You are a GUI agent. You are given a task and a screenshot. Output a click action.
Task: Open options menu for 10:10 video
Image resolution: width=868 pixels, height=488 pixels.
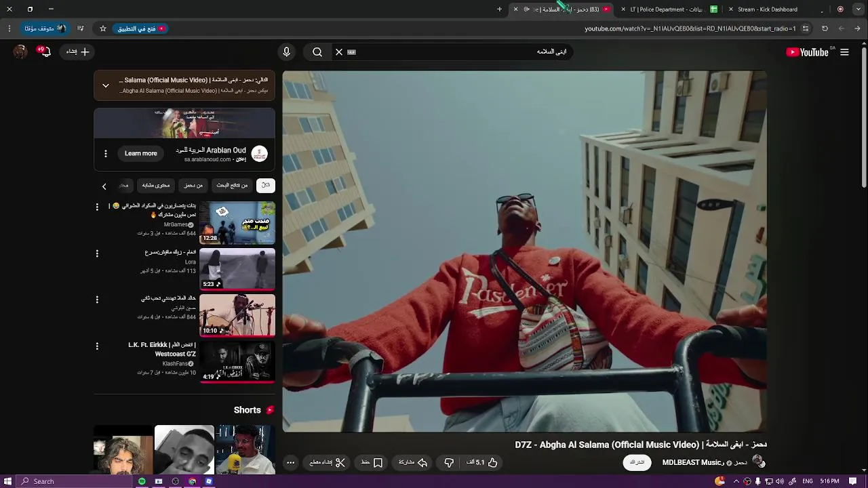tap(97, 300)
